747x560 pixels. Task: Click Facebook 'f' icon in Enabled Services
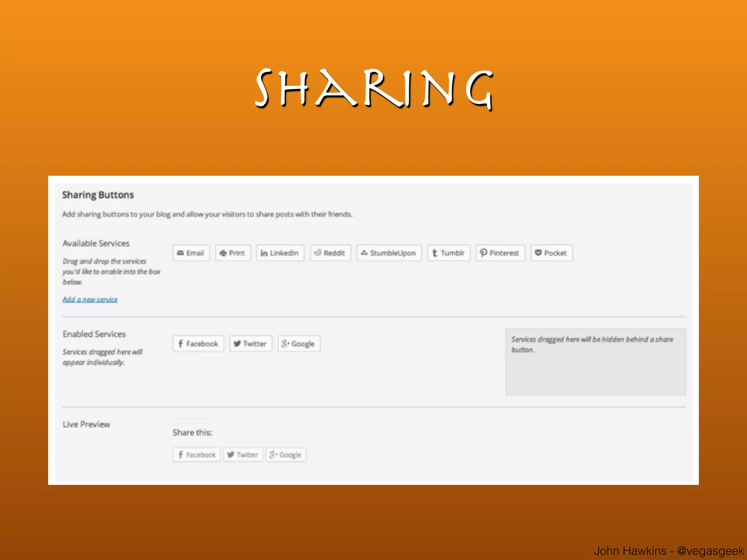click(180, 343)
